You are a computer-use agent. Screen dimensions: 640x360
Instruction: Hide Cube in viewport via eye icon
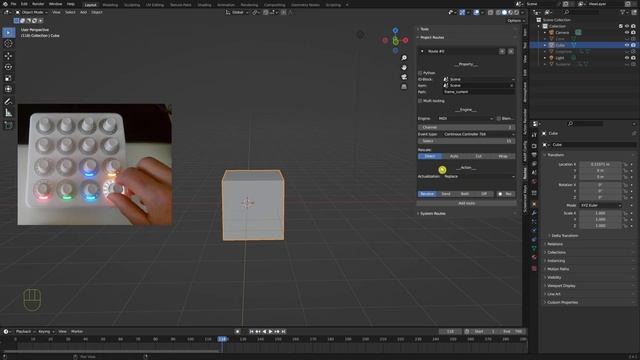point(627,45)
